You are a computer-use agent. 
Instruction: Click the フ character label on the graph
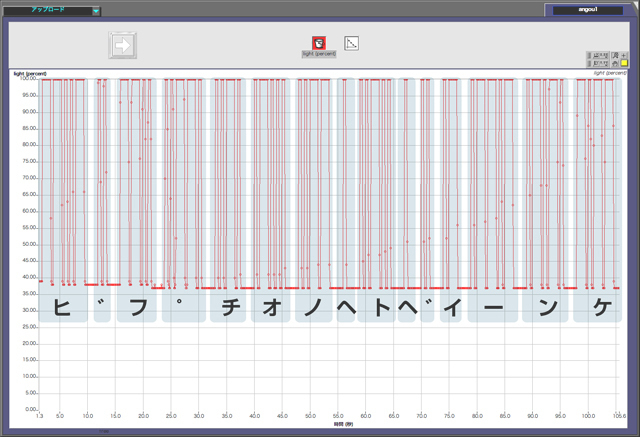[138, 307]
